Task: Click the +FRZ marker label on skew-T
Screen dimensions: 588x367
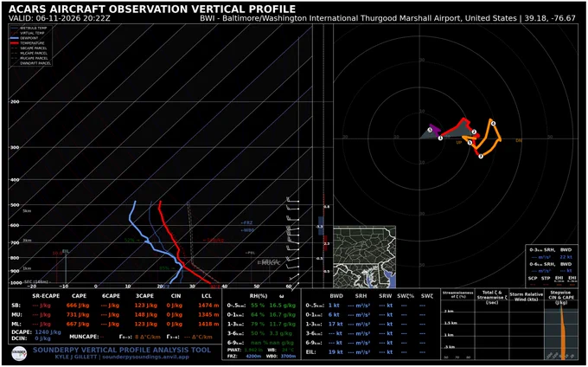Action: click(246, 222)
